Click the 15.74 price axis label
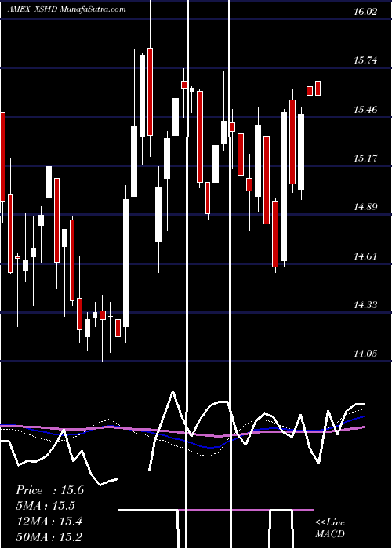 click(x=365, y=60)
